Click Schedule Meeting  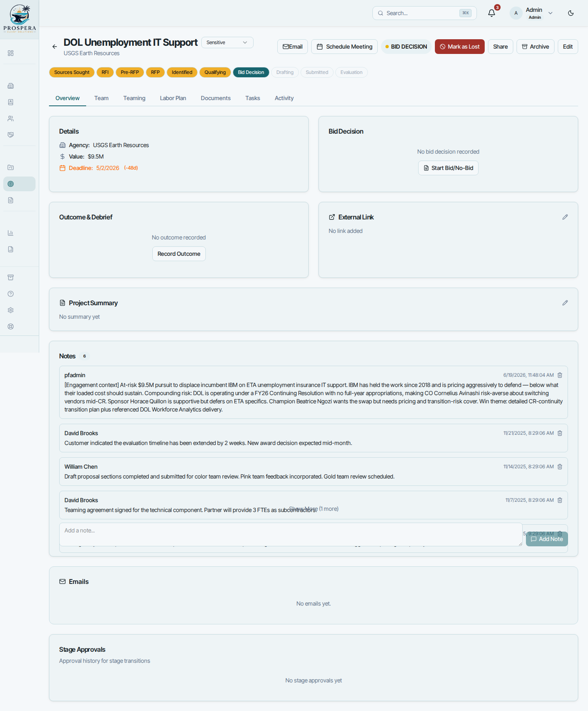[344, 47]
